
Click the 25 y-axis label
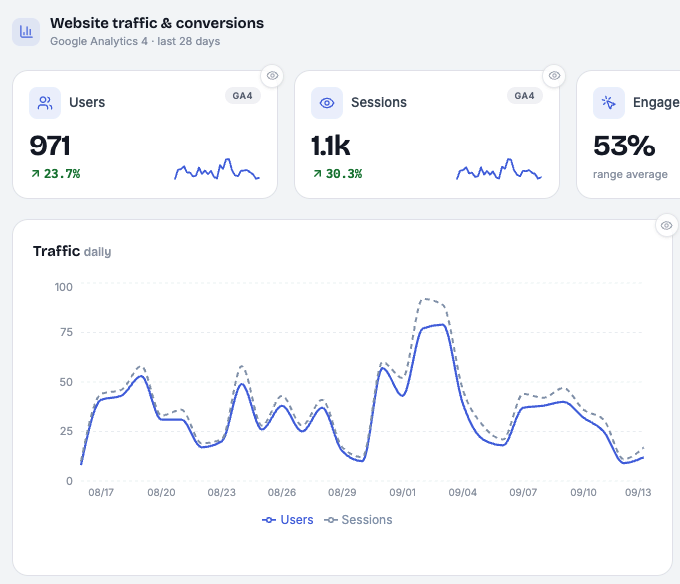[x=66, y=431]
